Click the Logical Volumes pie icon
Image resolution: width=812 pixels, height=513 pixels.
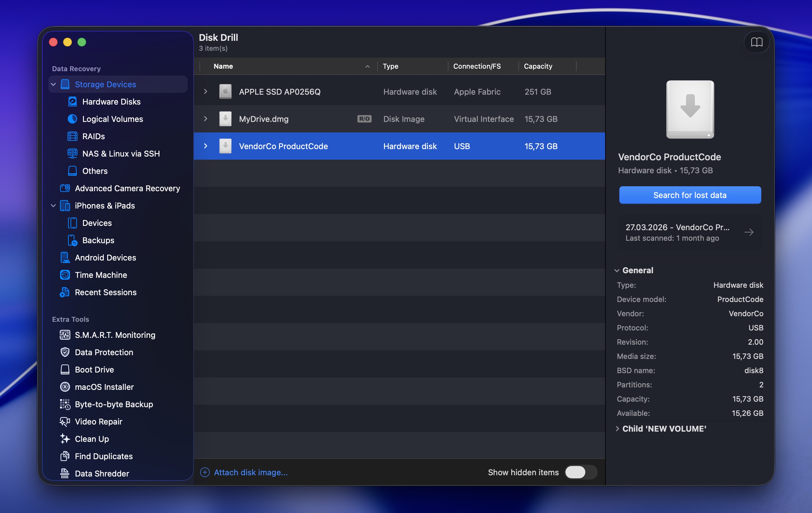[72, 119]
